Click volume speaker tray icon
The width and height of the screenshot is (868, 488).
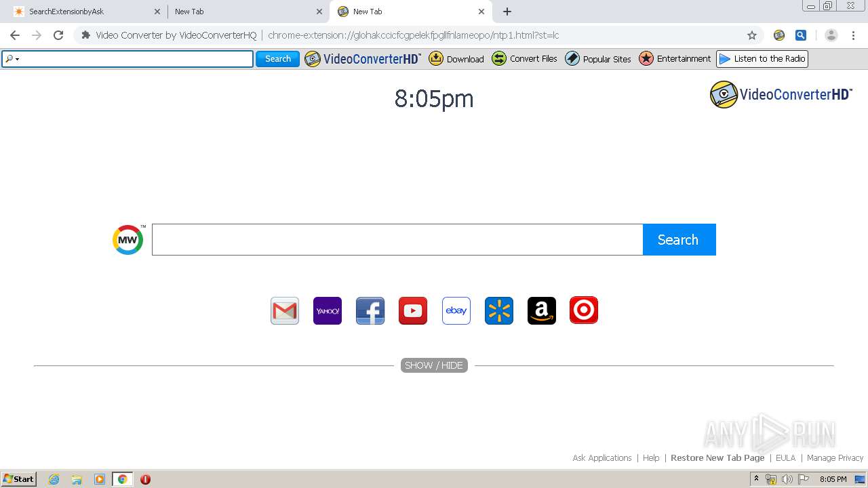(787, 479)
